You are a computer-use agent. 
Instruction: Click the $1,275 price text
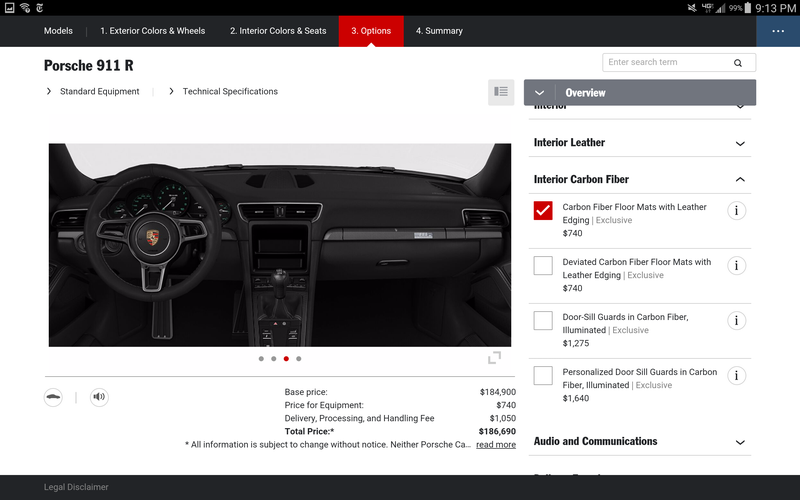point(576,343)
